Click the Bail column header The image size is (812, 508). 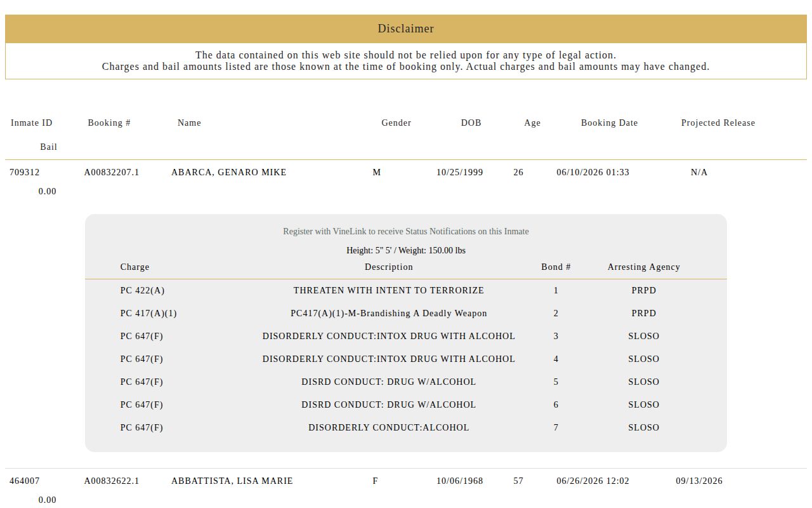49,147
